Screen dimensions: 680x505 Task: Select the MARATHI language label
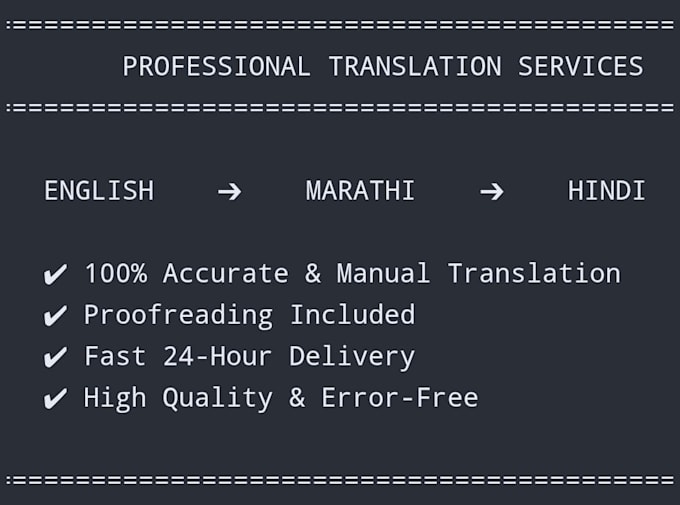pos(360,191)
